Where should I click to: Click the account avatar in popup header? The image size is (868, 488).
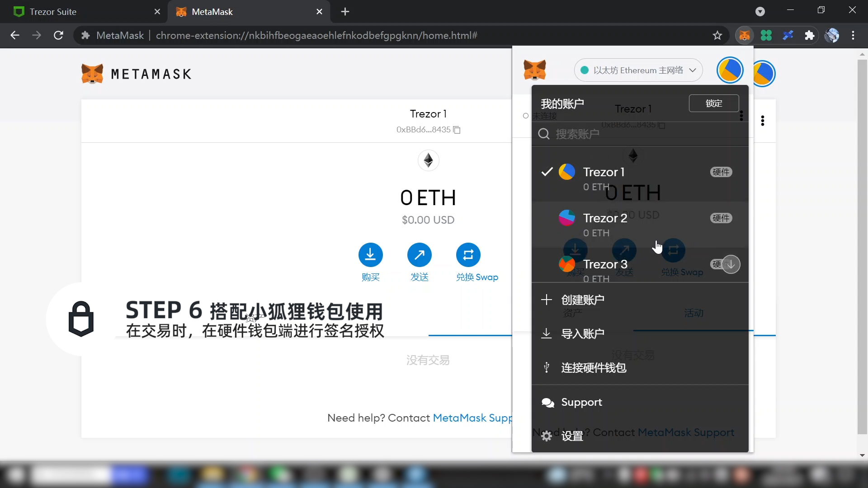pos(730,70)
